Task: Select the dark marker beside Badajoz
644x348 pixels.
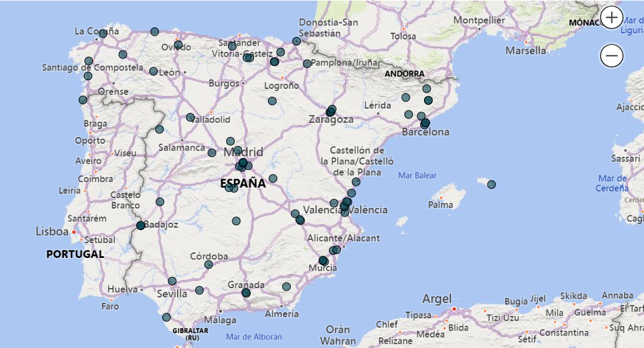Action: (x=141, y=225)
